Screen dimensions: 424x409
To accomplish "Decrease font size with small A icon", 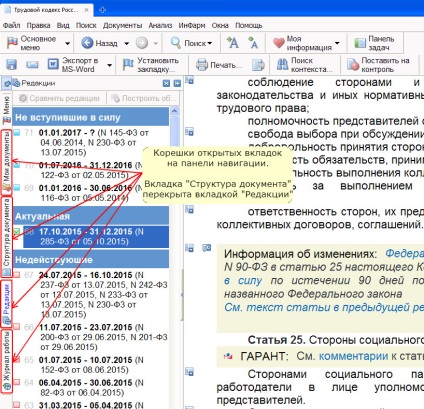I will pos(253,43).
